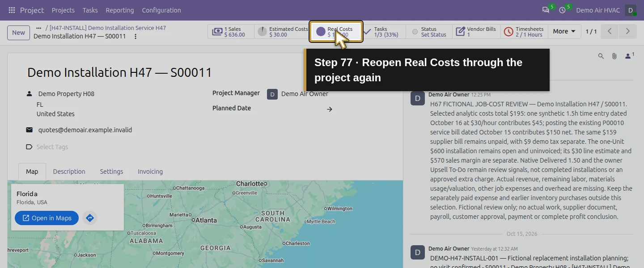644x268 pixels.
Task: Go to the next record
Action: tap(627, 31)
